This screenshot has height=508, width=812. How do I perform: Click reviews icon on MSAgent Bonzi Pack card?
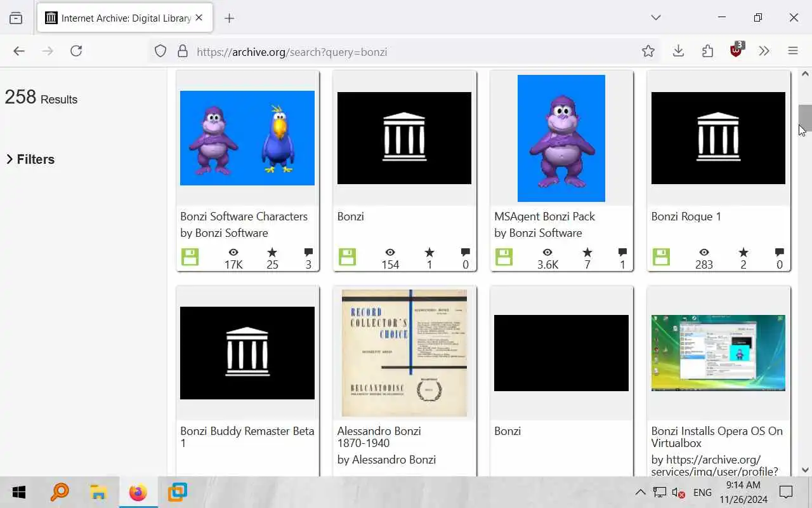(x=622, y=253)
